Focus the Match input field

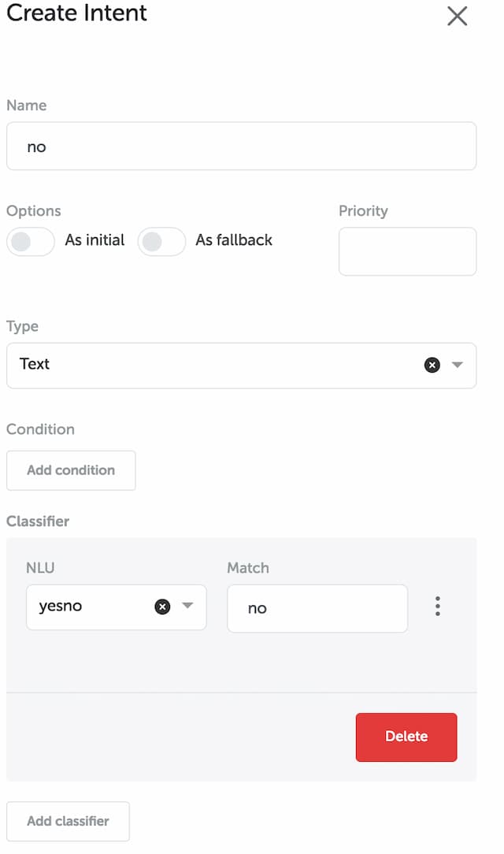[x=317, y=608]
